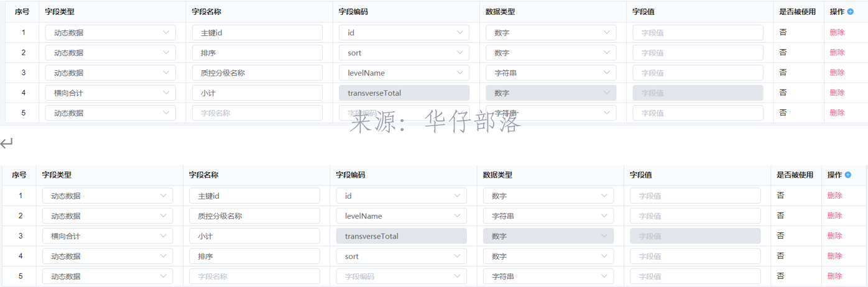Viewport: 868px width, 287px height.
Task: Click the blue plus icon in the top table header
Action: click(x=851, y=12)
